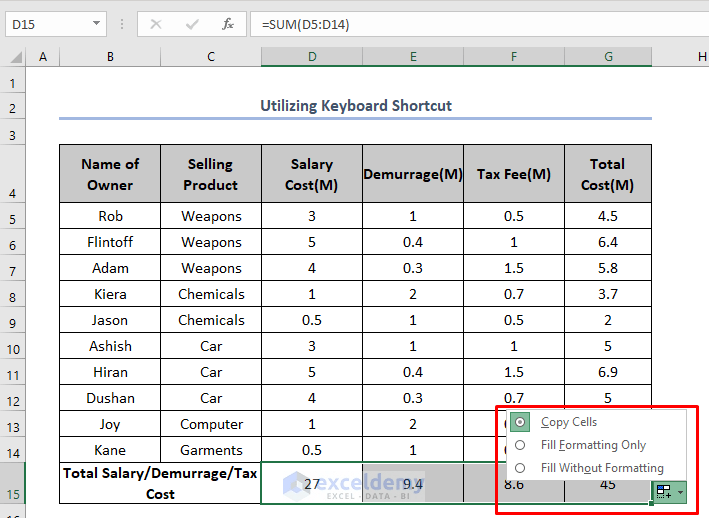Click the 'Tax Fee(M)' header cell

click(x=514, y=174)
